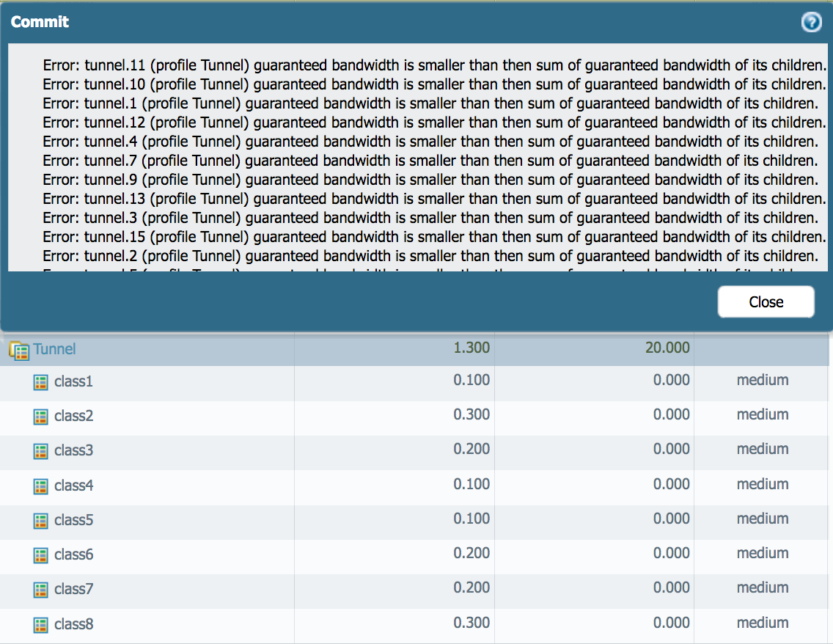
Task: Click Tunnel's 20.000 maximum value
Action: pyautogui.click(x=667, y=348)
